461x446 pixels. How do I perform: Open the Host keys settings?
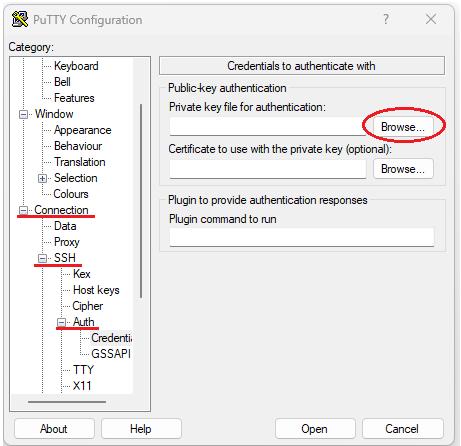point(96,290)
